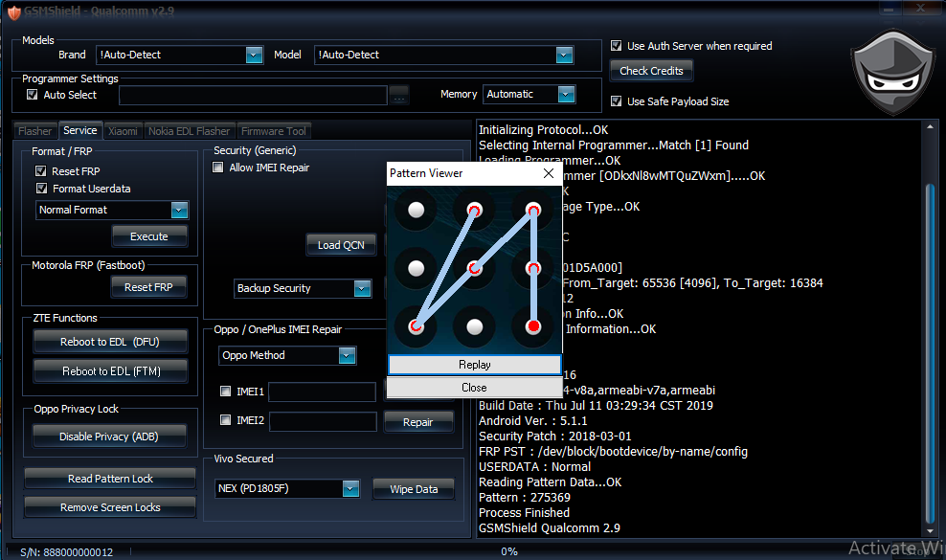The width and height of the screenshot is (946, 560).
Task: Check the IMEI1 checkbox
Action: pos(225,392)
